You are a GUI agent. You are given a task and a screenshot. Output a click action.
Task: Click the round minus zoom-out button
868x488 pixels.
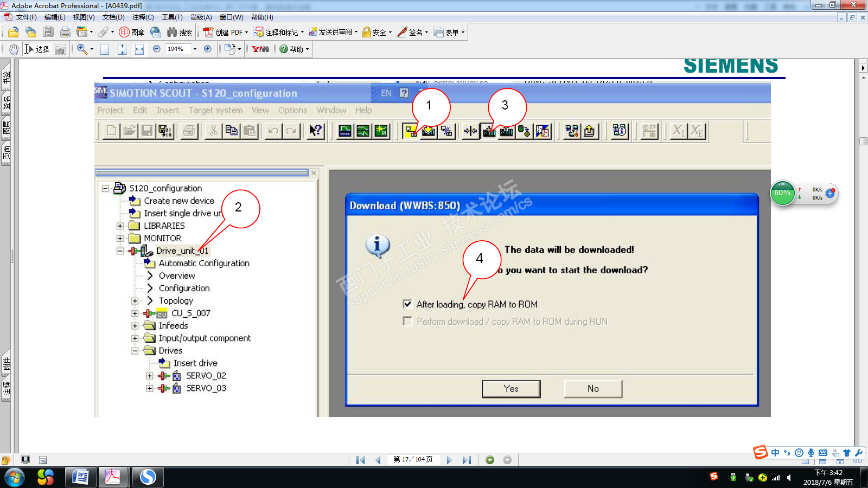pyautogui.click(x=157, y=49)
